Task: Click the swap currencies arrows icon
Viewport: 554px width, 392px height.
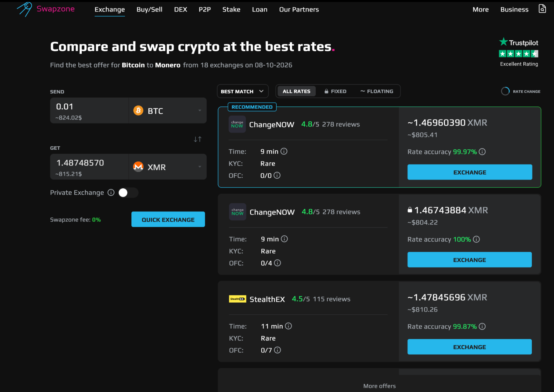Action: pyautogui.click(x=198, y=139)
